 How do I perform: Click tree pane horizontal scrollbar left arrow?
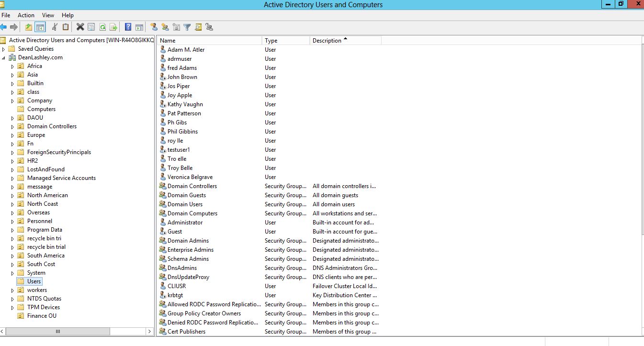[3, 331]
